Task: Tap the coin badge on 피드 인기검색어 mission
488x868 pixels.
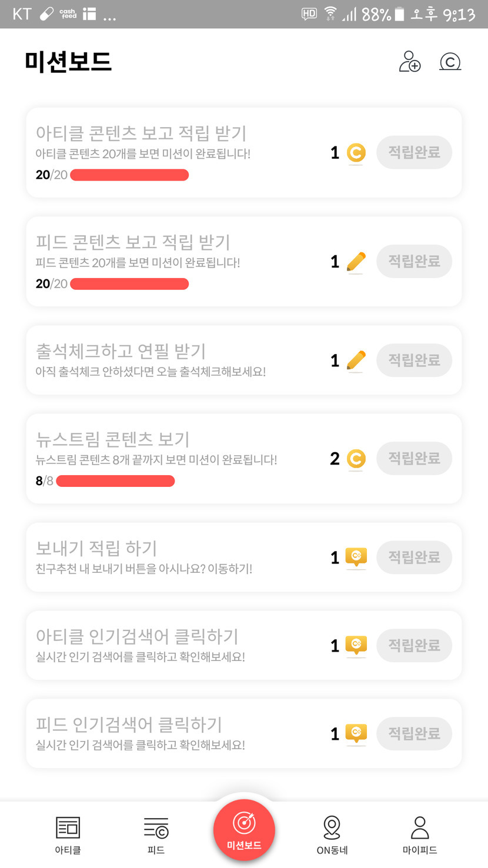Action: [x=356, y=733]
